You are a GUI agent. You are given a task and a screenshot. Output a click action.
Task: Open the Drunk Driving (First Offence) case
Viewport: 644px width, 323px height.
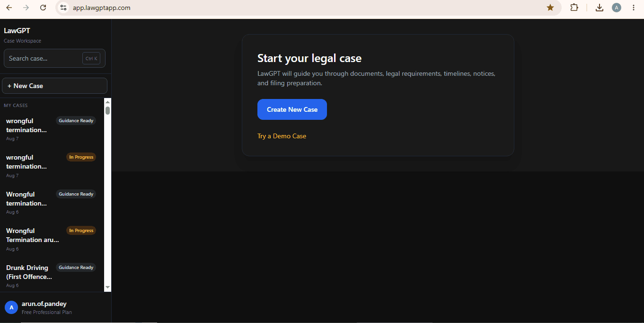[51, 276]
